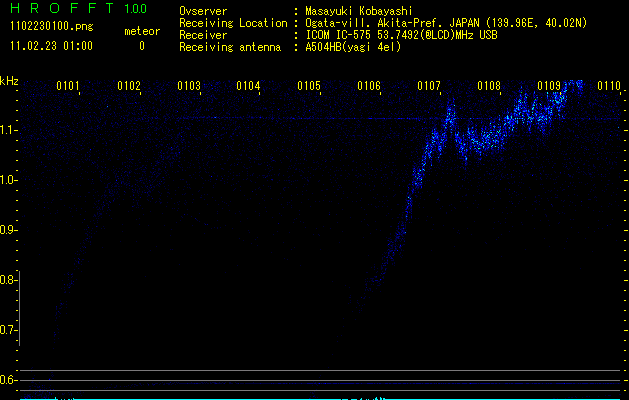This screenshot has height=400, width=629.
Task: Click the 0102 time marker
Action: coord(129,86)
